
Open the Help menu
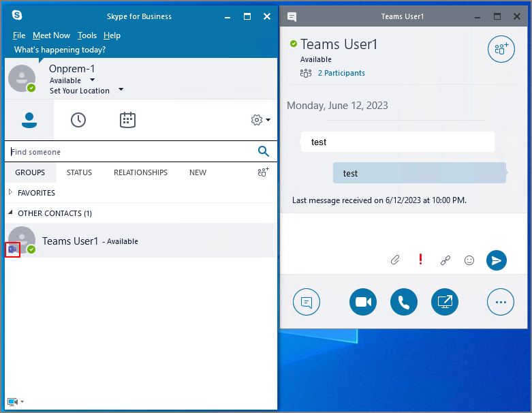[112, 35]
